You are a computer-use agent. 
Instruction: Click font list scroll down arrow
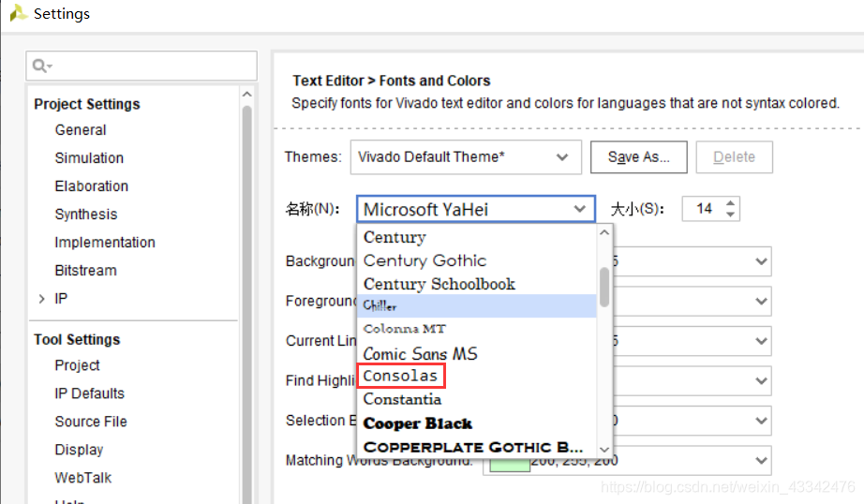pyautogui.click(x=604, y=450)
